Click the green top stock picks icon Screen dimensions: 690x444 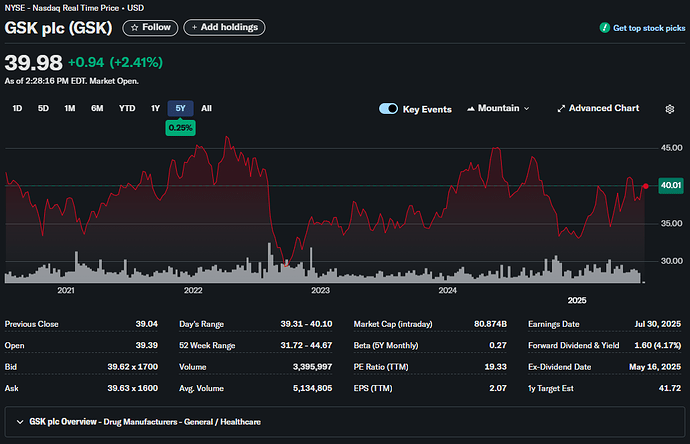tap(605, 28)
